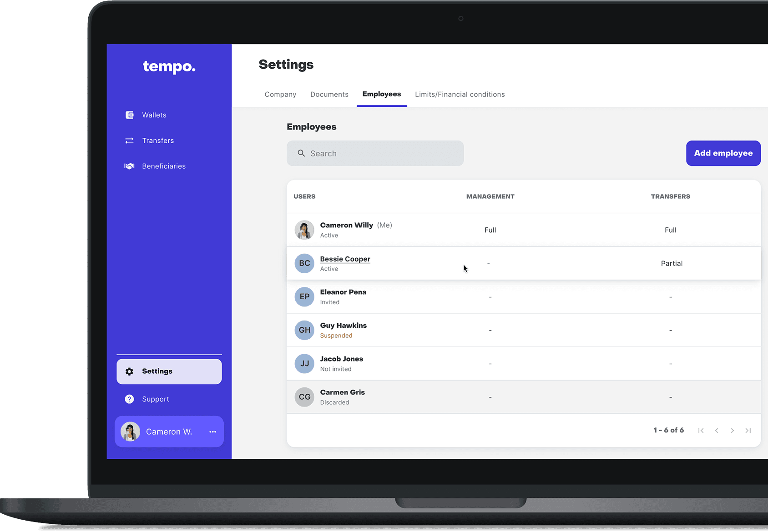The height and width of the screenshot is (532, 768).
Task: Go to first page with the skip-back arrow
Action: point(701,430)
